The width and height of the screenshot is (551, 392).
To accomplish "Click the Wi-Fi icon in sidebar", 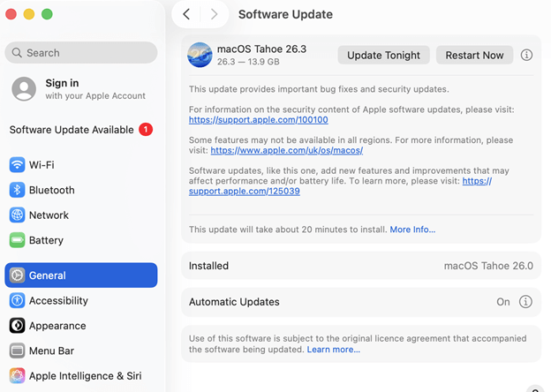I will [x=17, y=165].
